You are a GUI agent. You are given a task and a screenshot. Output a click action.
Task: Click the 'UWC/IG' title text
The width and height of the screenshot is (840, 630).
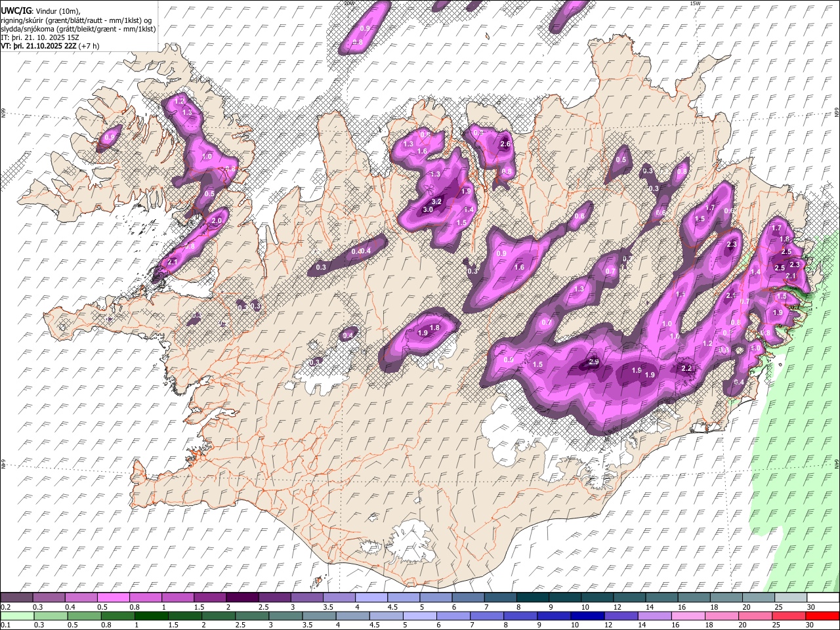(x=16, y=10)
